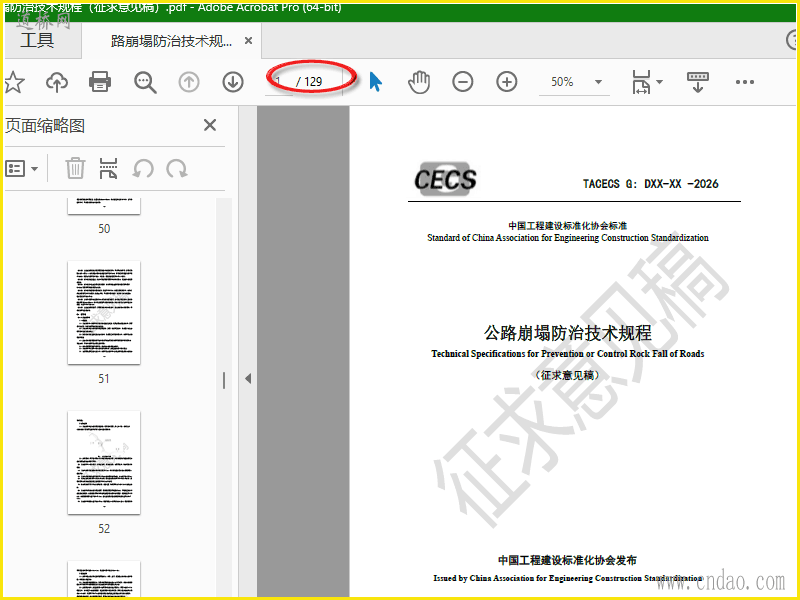Image resolution: width=800 pixels, height=600 pixels.
Task: Click 'Technical Specifications for Prevention' subtitle
Action: tap(567, 354)
